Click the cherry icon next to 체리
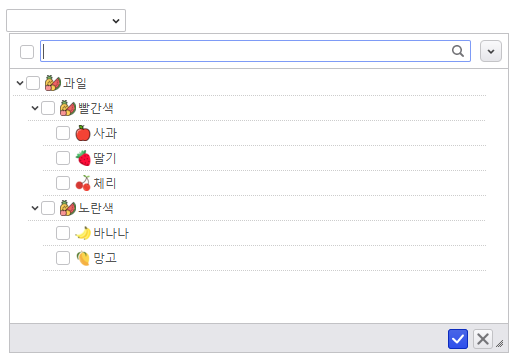 [x=83, y=183]
